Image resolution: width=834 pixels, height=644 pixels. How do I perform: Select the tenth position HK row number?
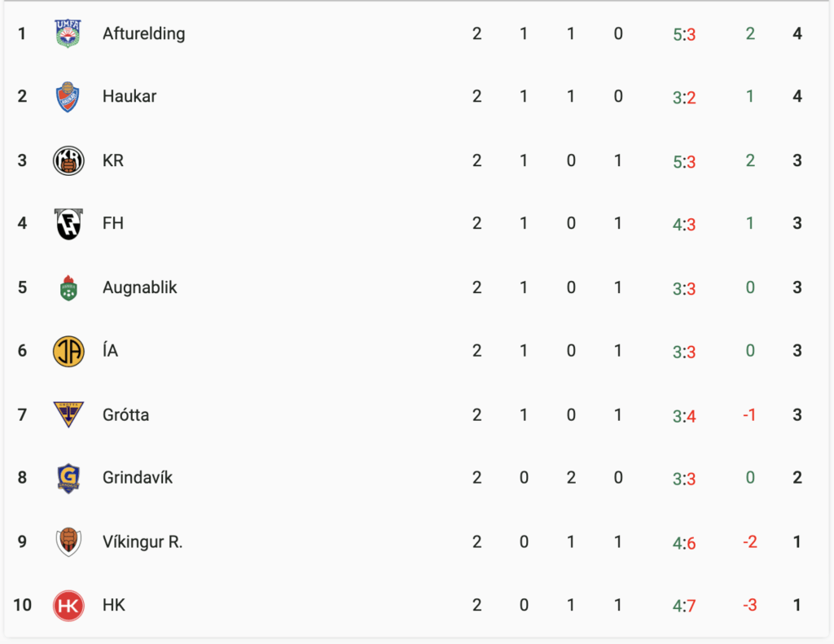(x=22, y=605)
